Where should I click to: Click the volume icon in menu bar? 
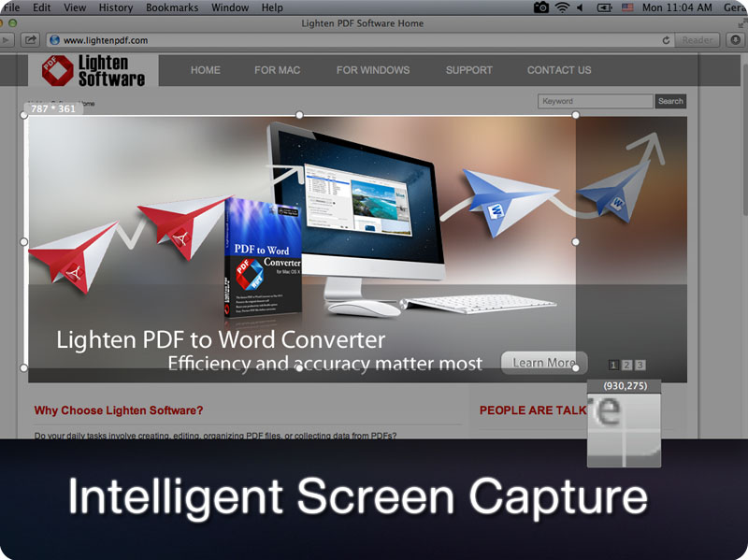580,7
